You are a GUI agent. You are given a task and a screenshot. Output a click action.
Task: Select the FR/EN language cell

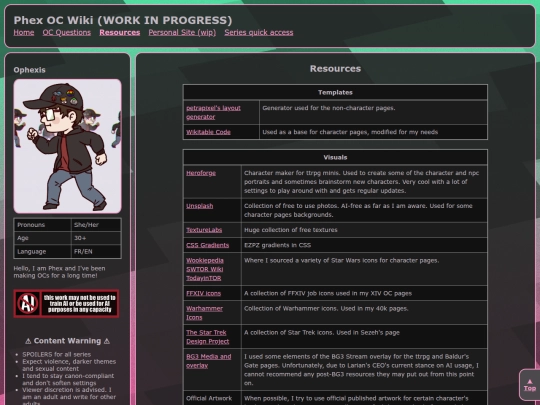click(x=96, y=251)
